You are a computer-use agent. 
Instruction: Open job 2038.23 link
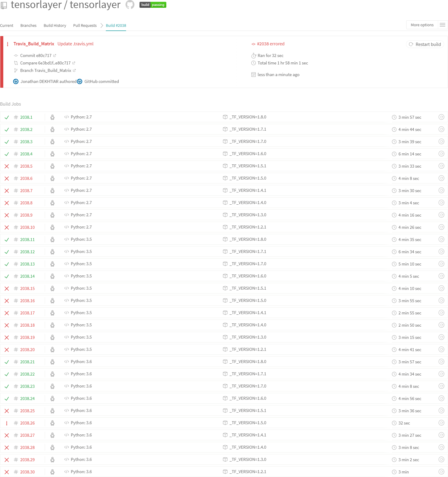point(27,386)
